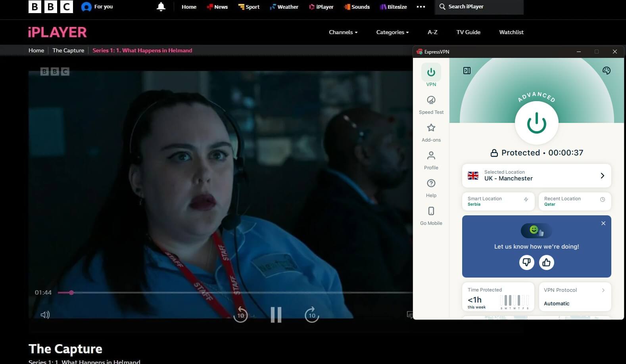
Task: Open Help in ExpressVPN sidebar
Action: [x=431, y=188]
